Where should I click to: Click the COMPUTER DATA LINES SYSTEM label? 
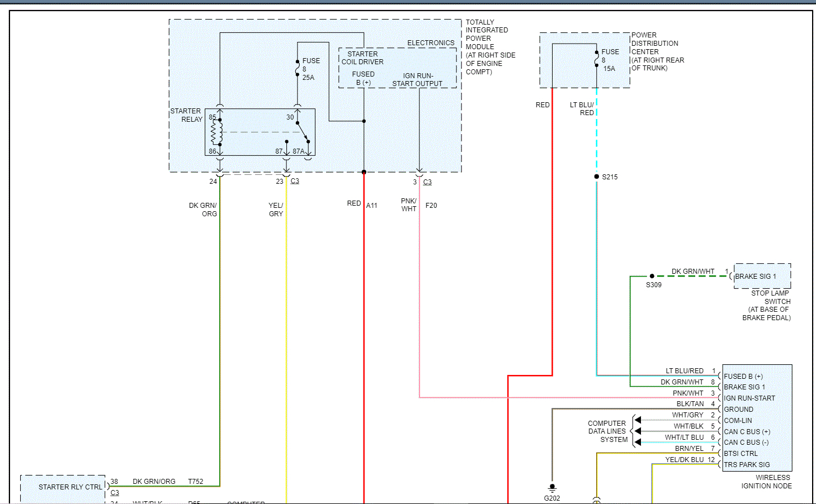pos(607,431)
